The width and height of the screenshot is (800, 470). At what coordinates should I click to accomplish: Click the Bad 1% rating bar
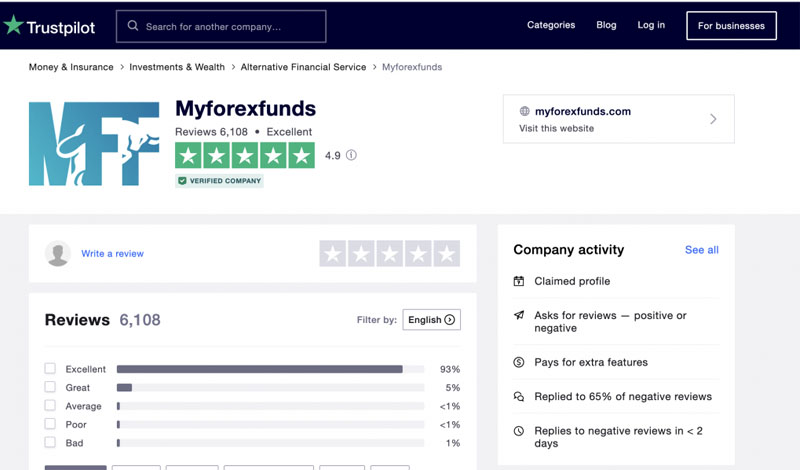point(270,443)
